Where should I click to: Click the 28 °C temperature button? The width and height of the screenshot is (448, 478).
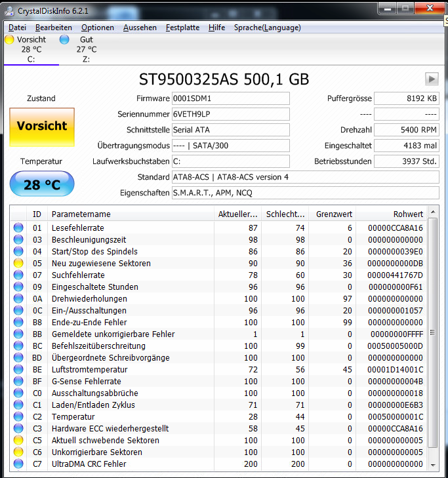coord(42,184)
